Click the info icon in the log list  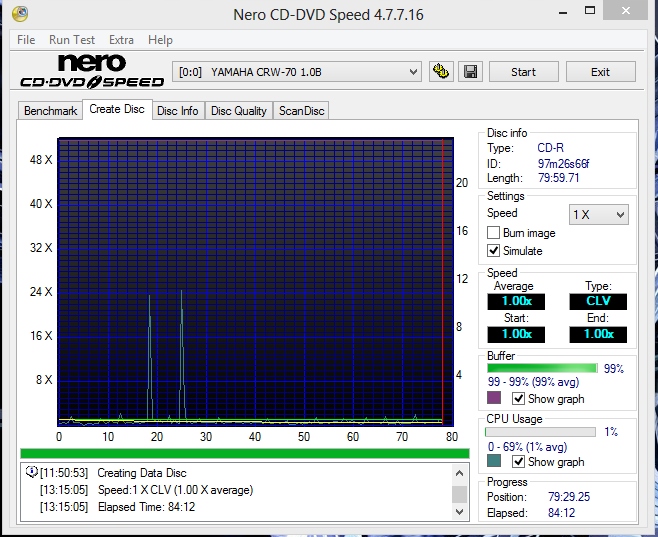point(31,472)
